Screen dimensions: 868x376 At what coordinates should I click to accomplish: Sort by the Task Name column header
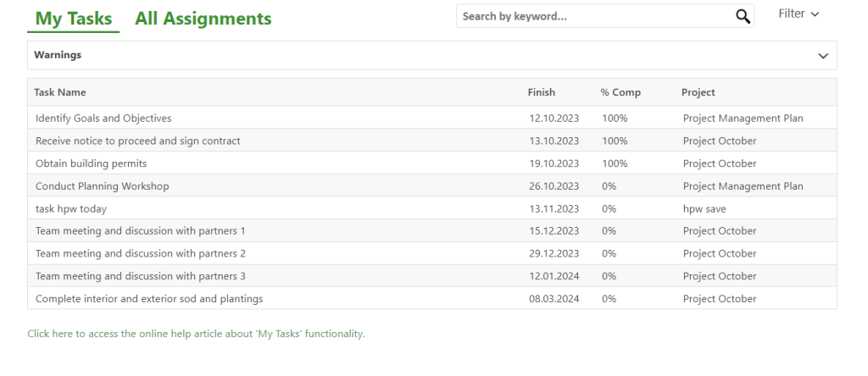pos(60,92)
